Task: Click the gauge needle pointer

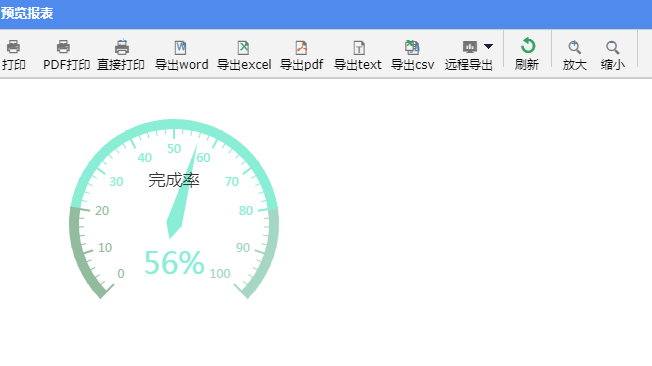Action: (182, 192)
